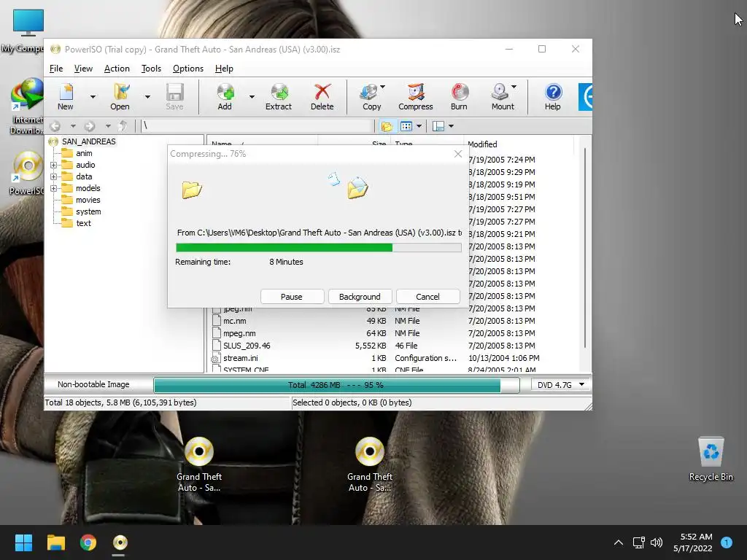Viewport: 747px width, 560px height.
Task: Click the Total 4286 MB capacity bar
Action: [336, 385]
